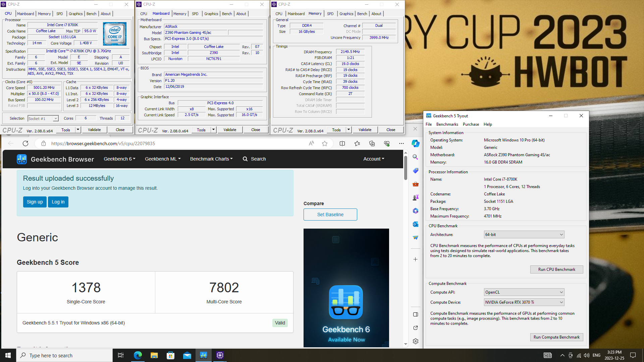Switch to Bench tab in first CPU-Z
The image size is (644, 362).
coord(91,14)
